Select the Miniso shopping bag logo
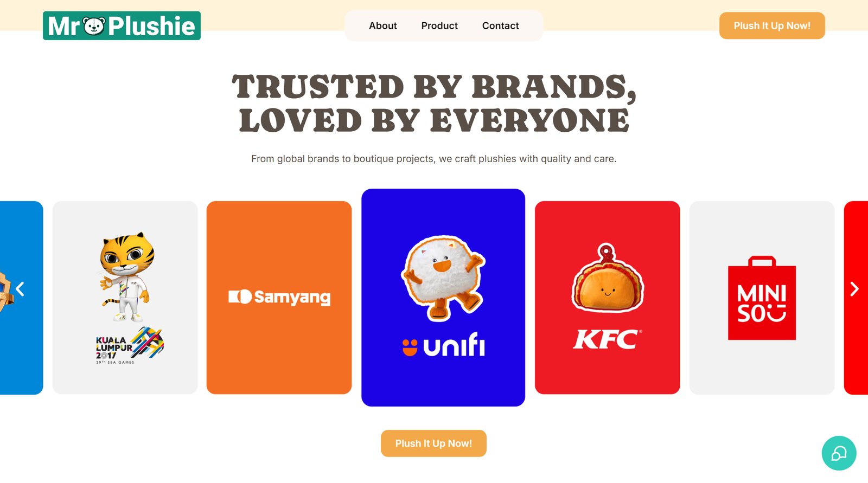The height and width of the screenshot is (483, 868). point(762,298)
